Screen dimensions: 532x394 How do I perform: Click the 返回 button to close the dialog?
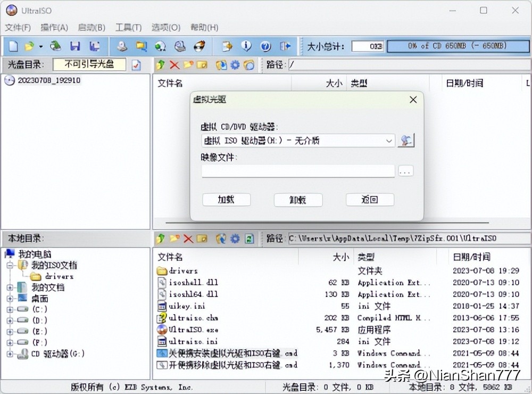(x=370, y=199)
